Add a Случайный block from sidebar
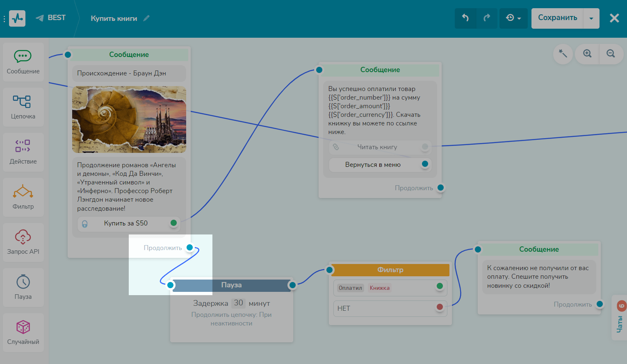This screenshot has height=364, width=627. pyautogui.click(x=23, y=332)
